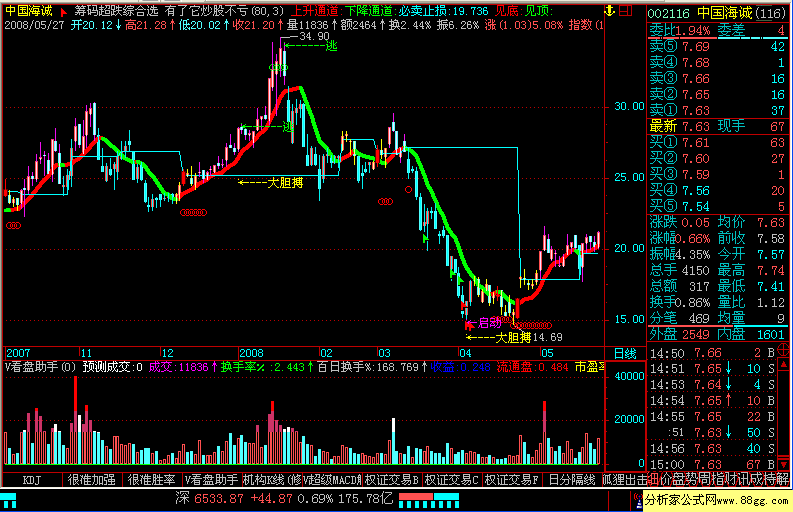Viewport: 793px width, 512px height.
Task: Click the 总手 4150 value
Action: click(695, 270)
